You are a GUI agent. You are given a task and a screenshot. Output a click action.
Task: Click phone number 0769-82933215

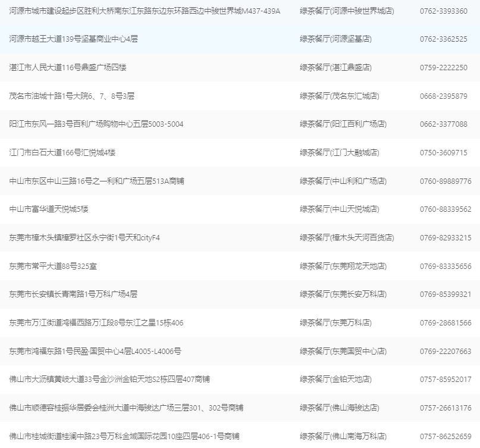446,237
